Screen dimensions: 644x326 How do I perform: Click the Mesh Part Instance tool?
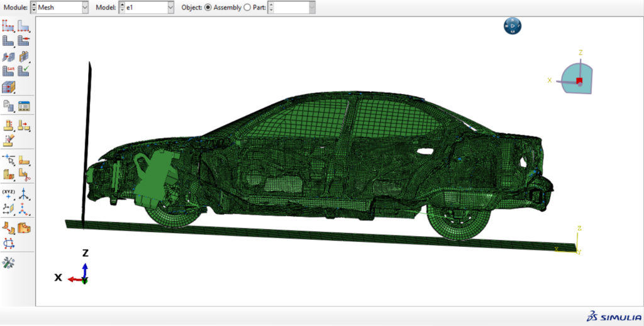coord(8,41)
